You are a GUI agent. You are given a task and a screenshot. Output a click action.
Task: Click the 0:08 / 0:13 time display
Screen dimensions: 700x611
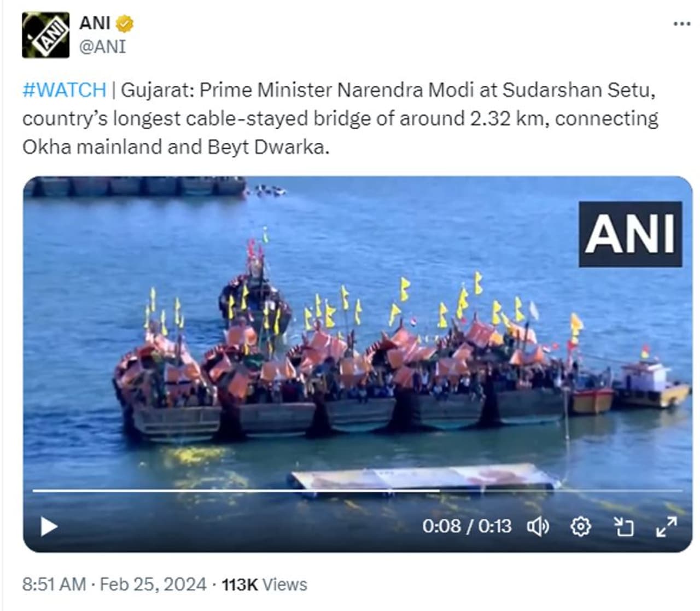466,526
